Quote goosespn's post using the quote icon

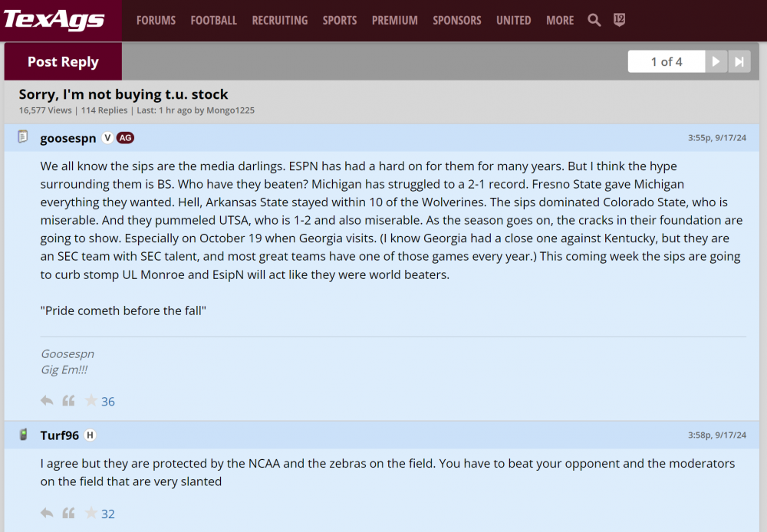pyautogui.click(x=68, y=401)
